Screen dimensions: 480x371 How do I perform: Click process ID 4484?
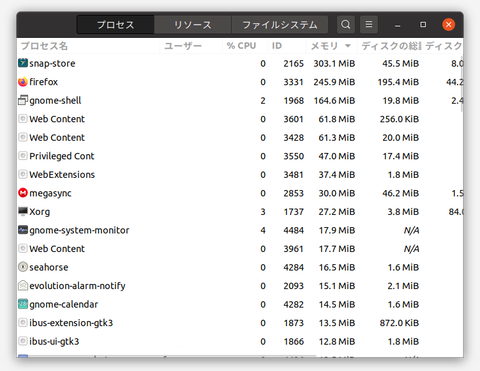click(294, 230)
